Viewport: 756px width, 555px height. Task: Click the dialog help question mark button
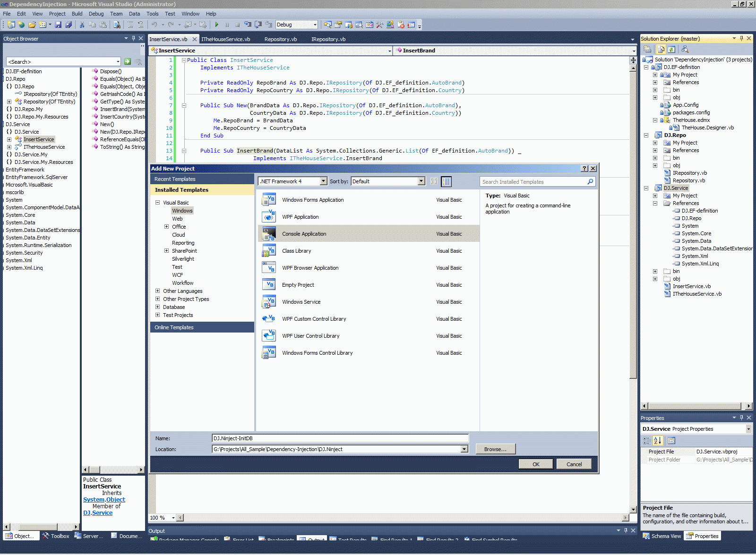[585, 169]
